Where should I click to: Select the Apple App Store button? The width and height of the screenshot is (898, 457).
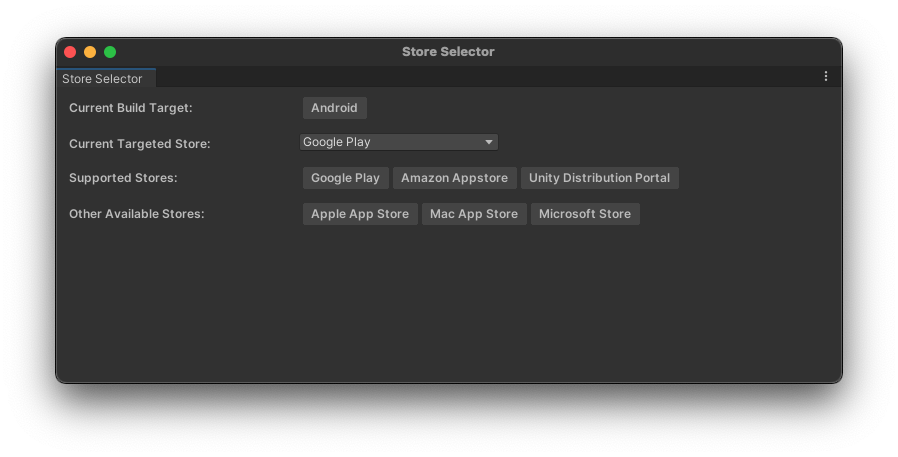[x=360, y=214]
